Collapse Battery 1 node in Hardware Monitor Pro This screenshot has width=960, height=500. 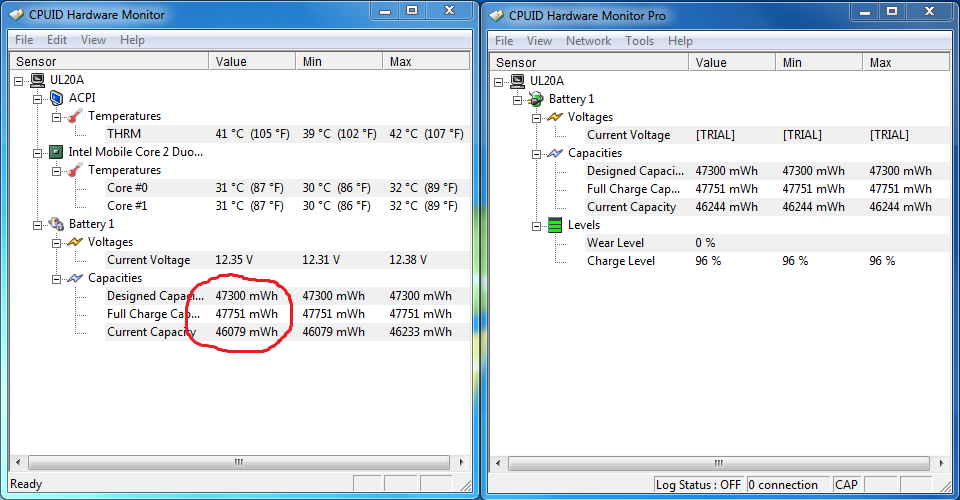517,100
